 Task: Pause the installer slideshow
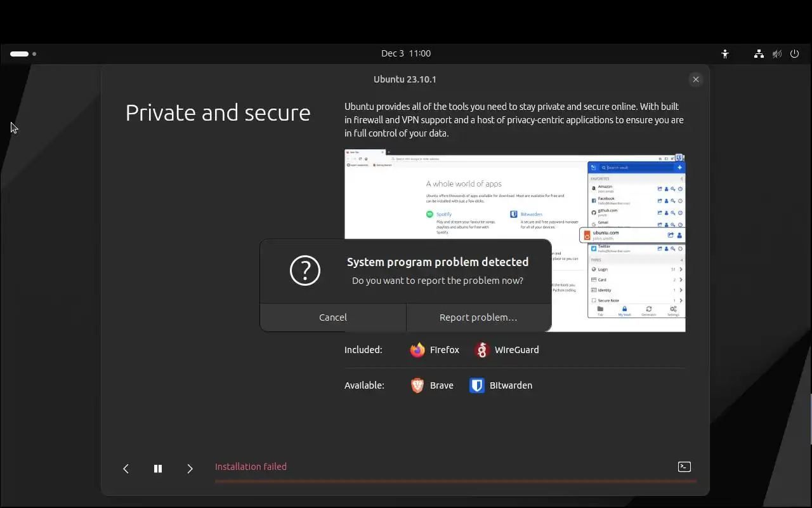[x=158, y=469]
